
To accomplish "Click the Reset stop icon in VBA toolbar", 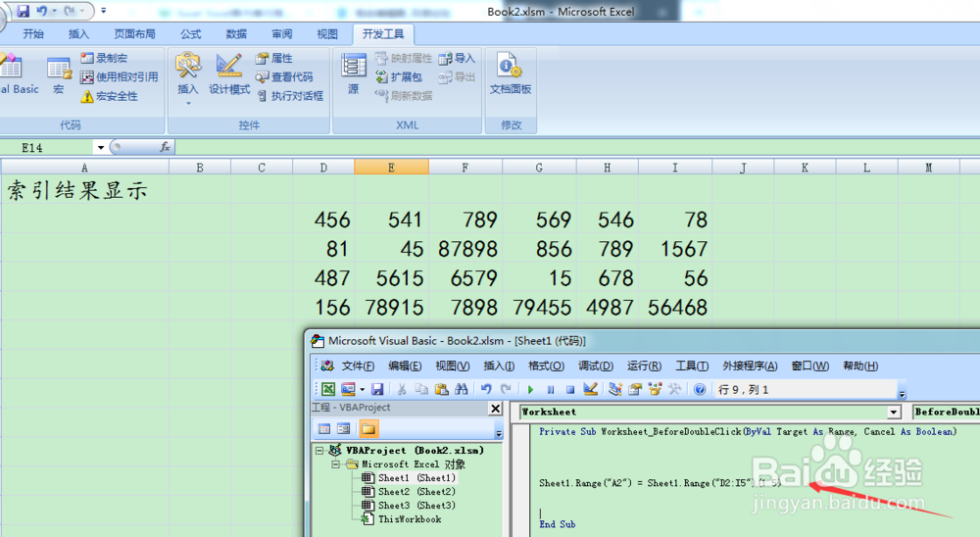I will (x=570, y=389).
